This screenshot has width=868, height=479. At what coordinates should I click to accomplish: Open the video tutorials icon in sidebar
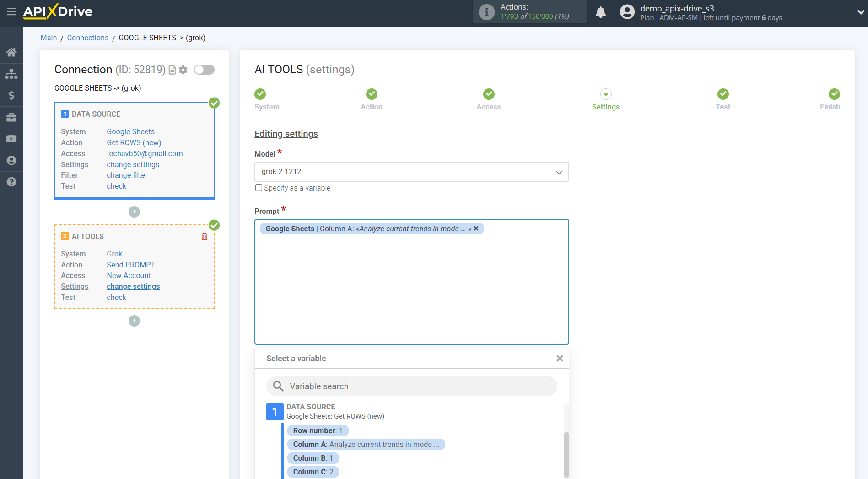tap(11, 138)
